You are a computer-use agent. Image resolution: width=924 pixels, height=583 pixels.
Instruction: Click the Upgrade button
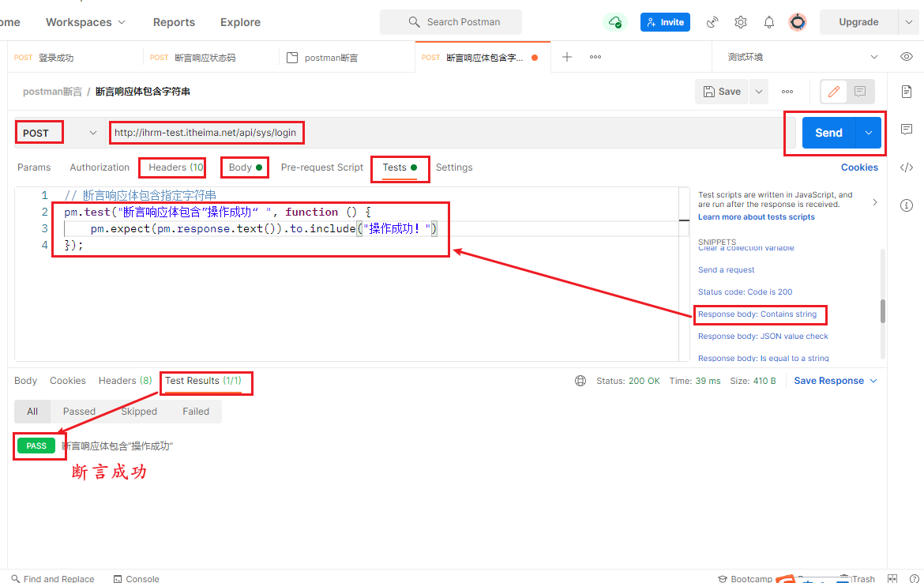[x=858, y=22]
